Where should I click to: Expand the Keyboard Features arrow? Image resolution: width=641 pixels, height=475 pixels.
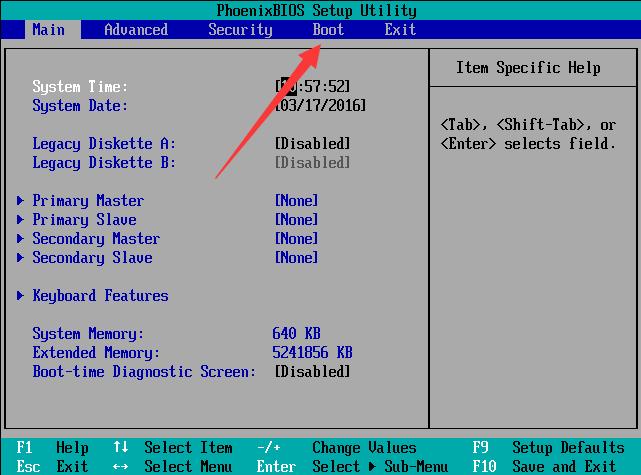click(20, 296)
